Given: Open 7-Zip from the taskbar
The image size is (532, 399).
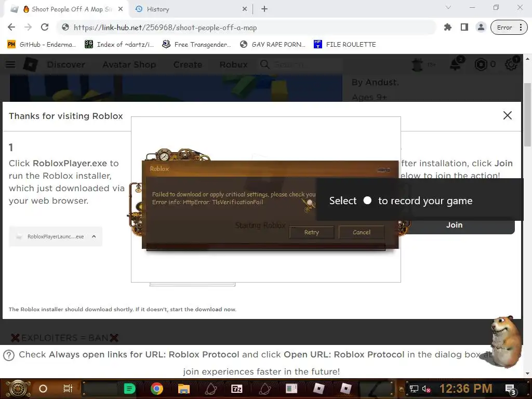Looking at the screenshot, I should coord(237,389).
